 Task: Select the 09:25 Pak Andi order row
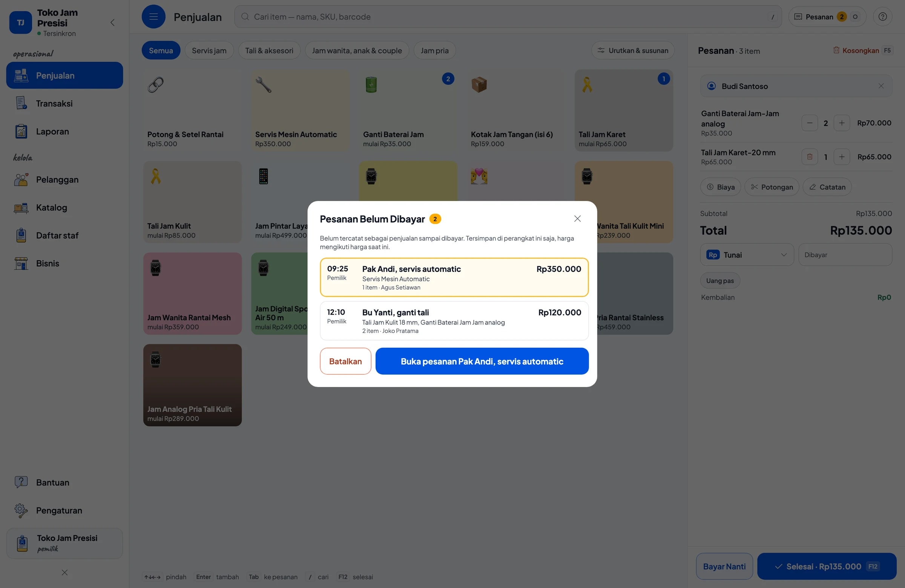[454, 277]
